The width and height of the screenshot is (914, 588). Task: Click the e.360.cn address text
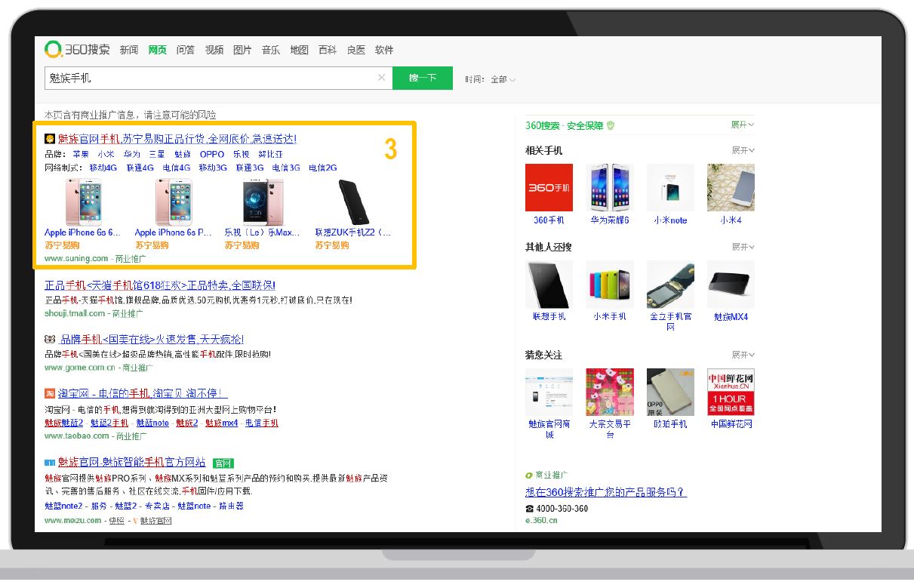[541, 520]
